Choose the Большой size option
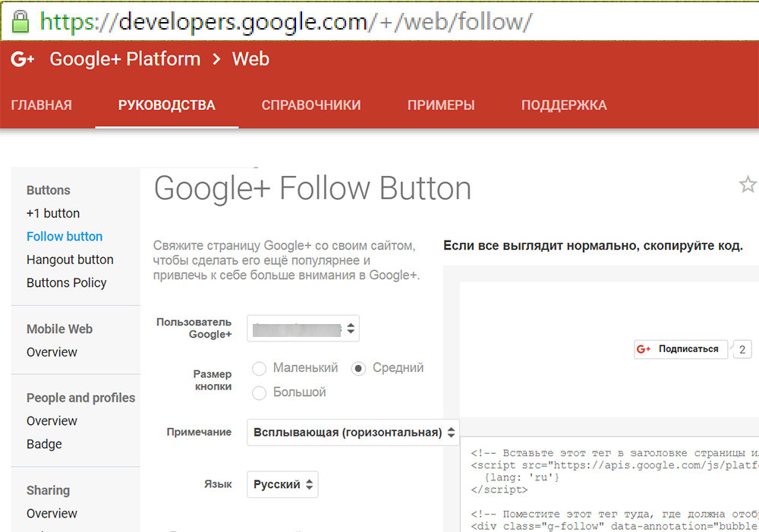The height and width of the screenshot is (532, 759). [259, 392]
